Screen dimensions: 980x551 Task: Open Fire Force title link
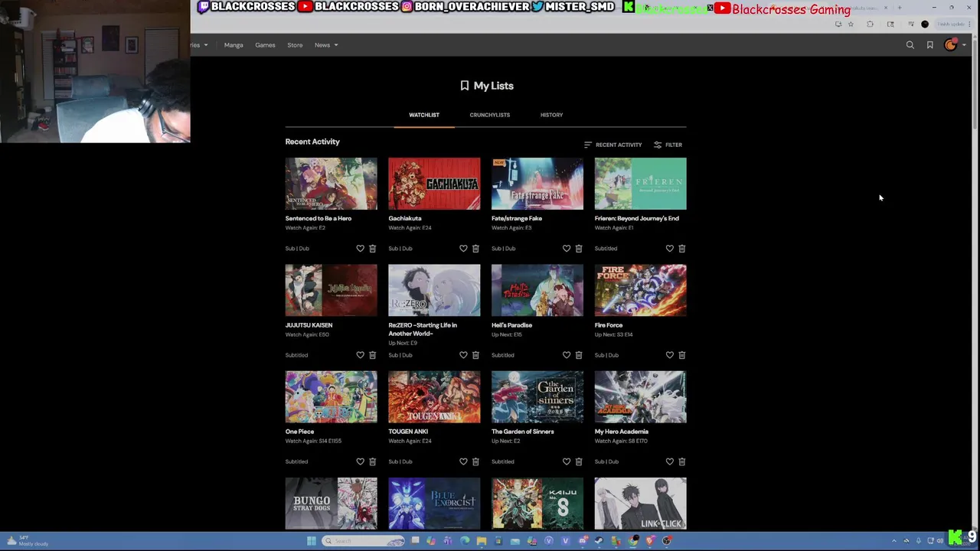pos(609,325)
